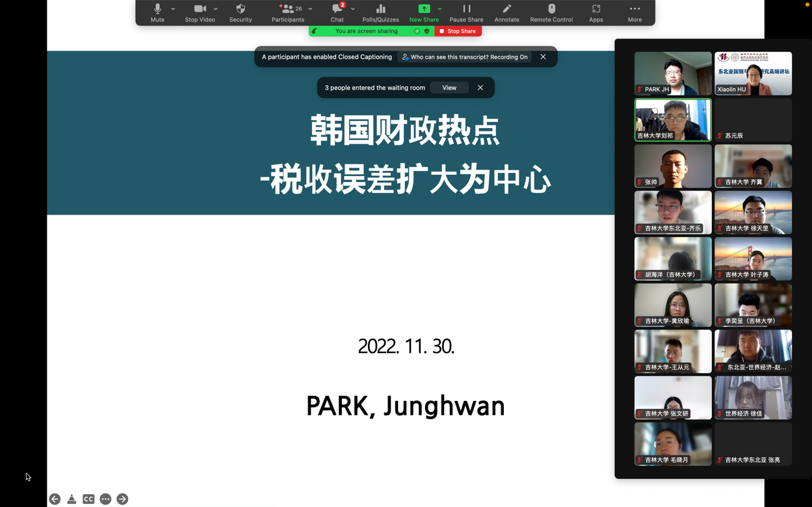
Task: Expand audio options arrow next to Mute
Action: click(173, 9)
